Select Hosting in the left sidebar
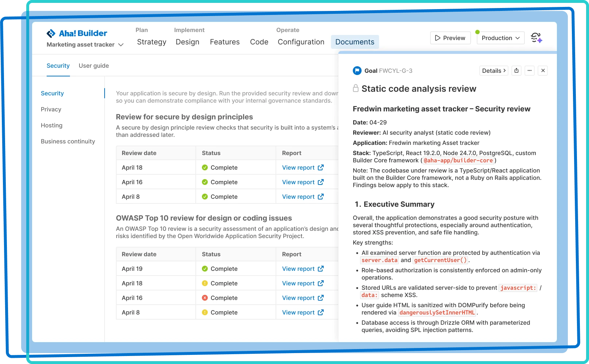The width and height of the screenshot is (589, 364). click(x=51, y=125)
